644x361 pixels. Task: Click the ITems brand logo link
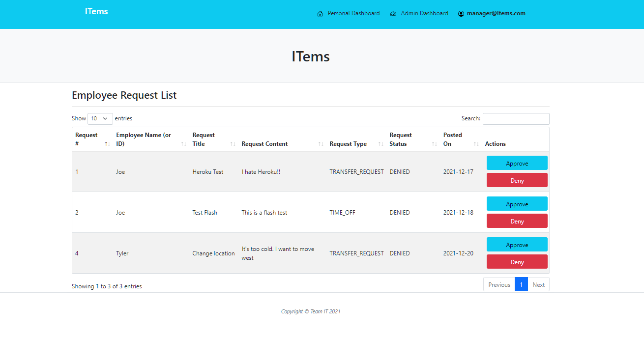pos(96,11)
